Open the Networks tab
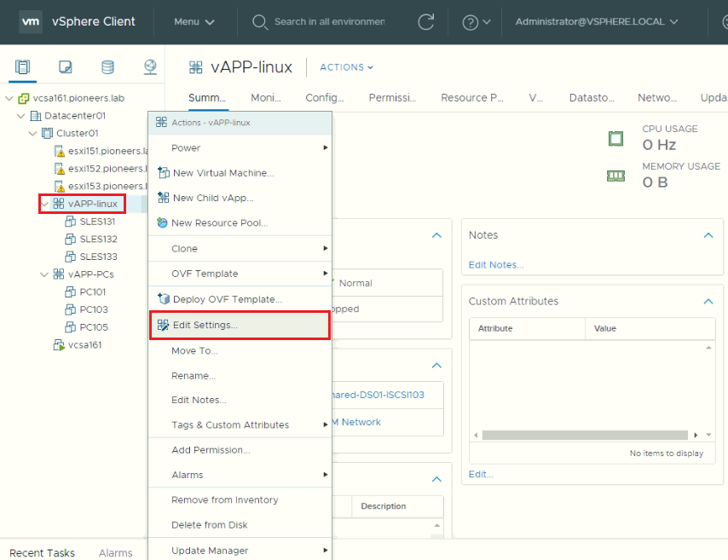 coord(657,97)
